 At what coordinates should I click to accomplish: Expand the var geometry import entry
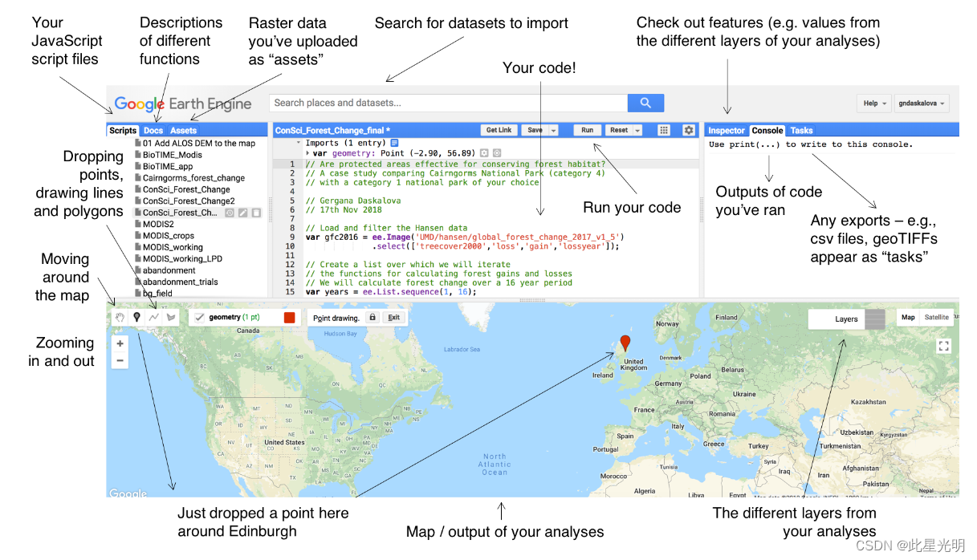click(x=308, y=152)
